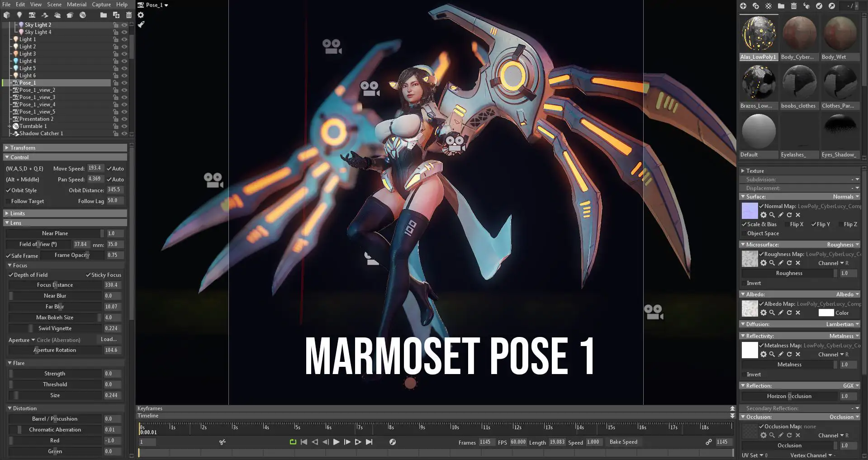Enable the Follow Target checkbox
868x460 pixels.
(8, 201)
